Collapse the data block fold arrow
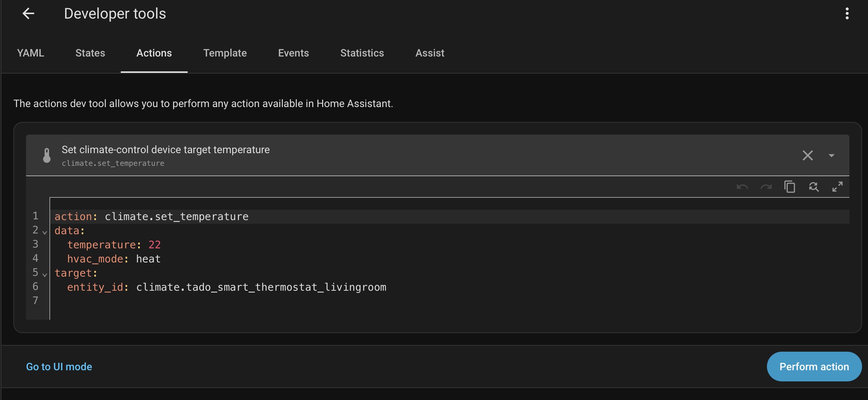This screenshot has width=868, height=400. 45,232
